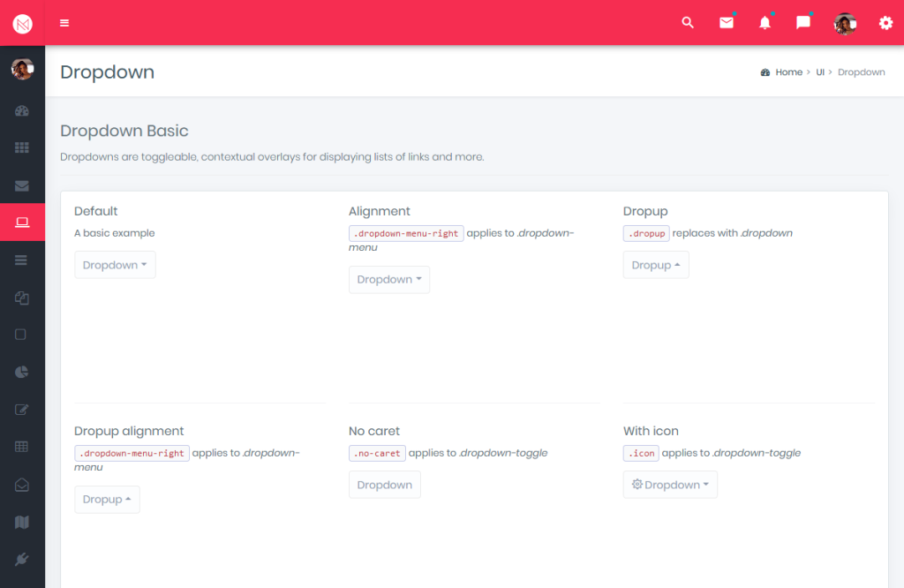Open the envelope icon in sidebar
The width and height of the screenshot is (904, 588).
(22, 185)
